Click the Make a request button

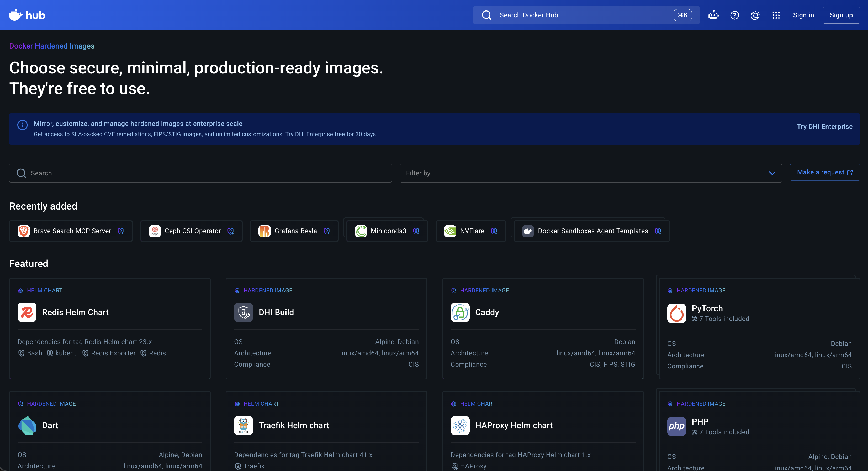pos(825,172)
